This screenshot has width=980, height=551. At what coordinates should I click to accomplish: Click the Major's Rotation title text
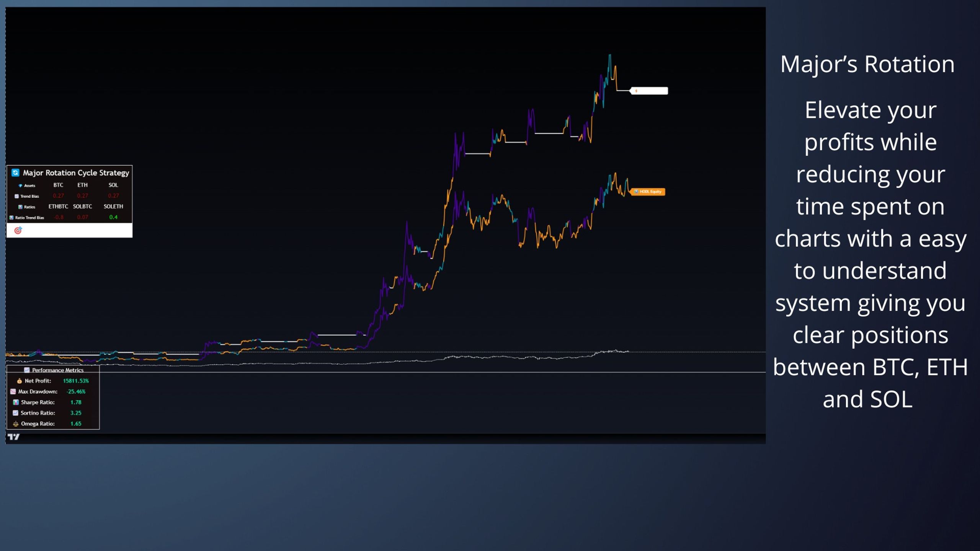tap(867, 64)
